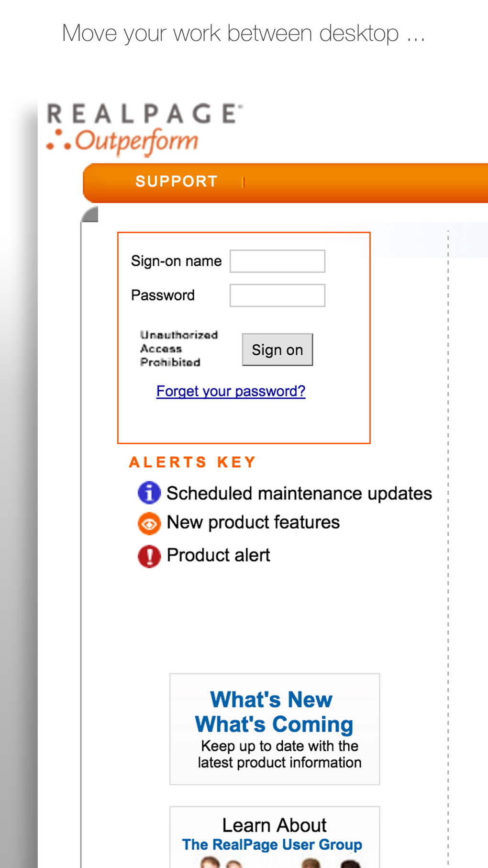Click the blue scheduled maintenance info icon

pos(149,493)
